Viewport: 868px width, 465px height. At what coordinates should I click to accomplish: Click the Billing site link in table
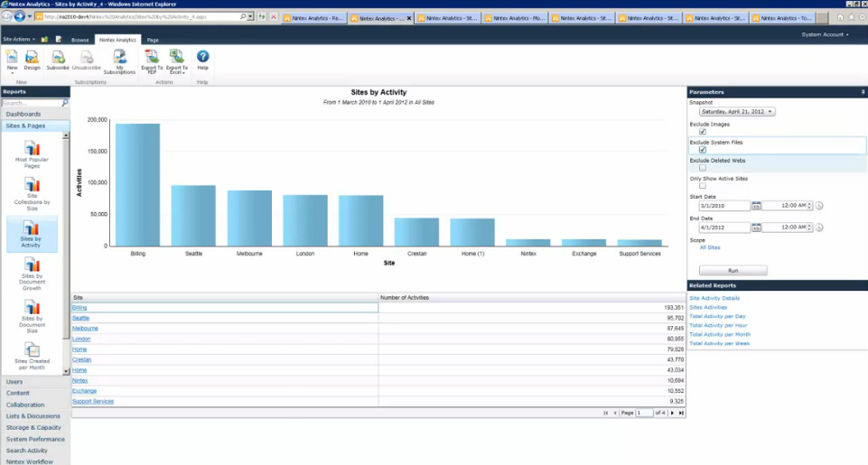(x=79, y=308)
